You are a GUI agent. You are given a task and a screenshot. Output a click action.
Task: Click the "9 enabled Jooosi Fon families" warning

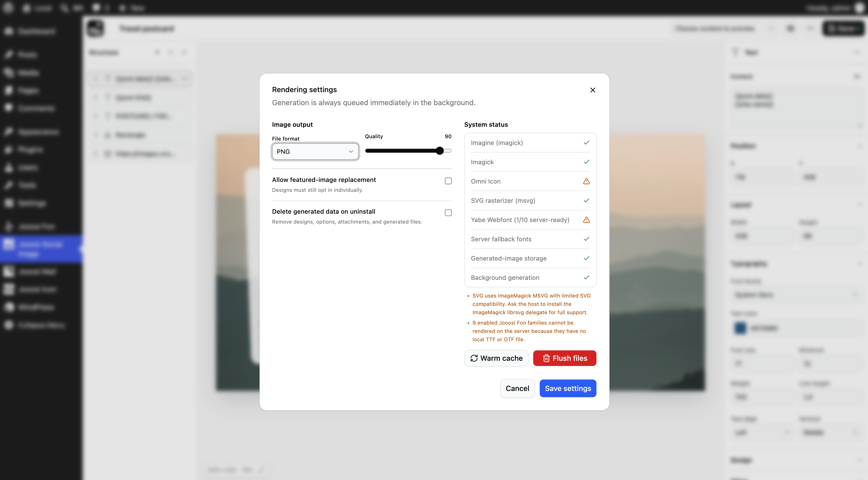[x=529, y=331]
